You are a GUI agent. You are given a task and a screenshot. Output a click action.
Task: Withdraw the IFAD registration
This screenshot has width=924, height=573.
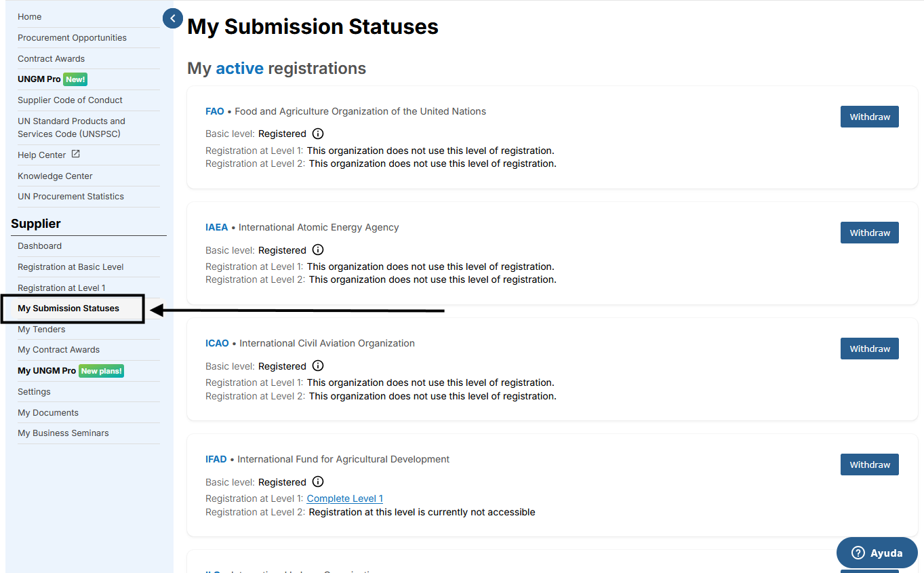869,465
